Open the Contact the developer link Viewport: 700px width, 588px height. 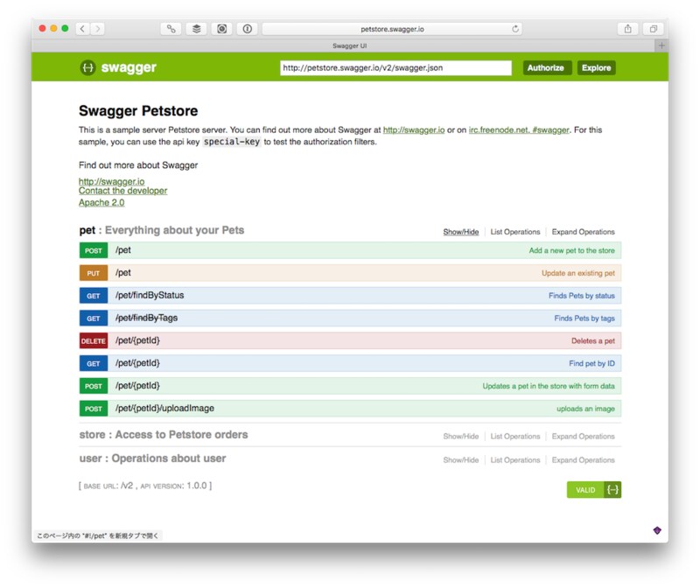(x=122, y=191)
